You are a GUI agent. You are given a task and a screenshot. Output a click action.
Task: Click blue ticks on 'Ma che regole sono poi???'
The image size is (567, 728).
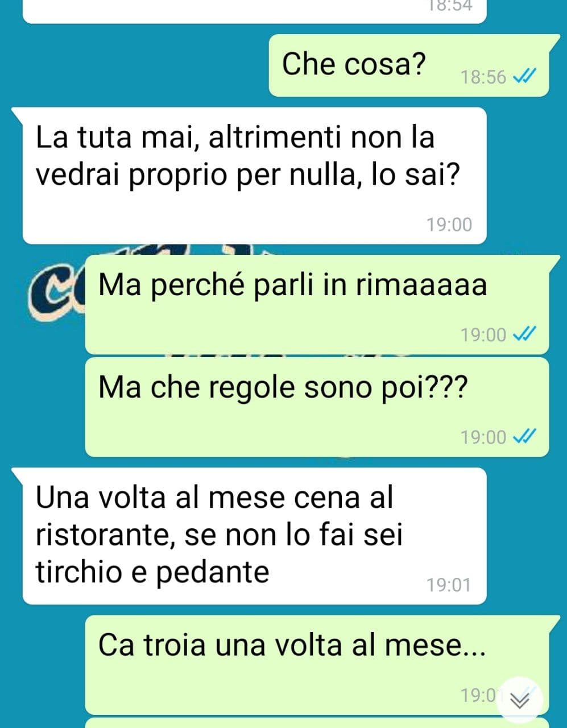[x=524, y=437]
